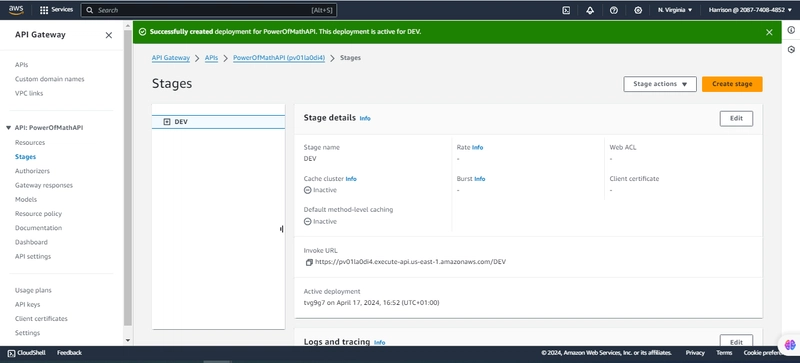
Task: Select the Invoke URL text
Action: point(410,262)
